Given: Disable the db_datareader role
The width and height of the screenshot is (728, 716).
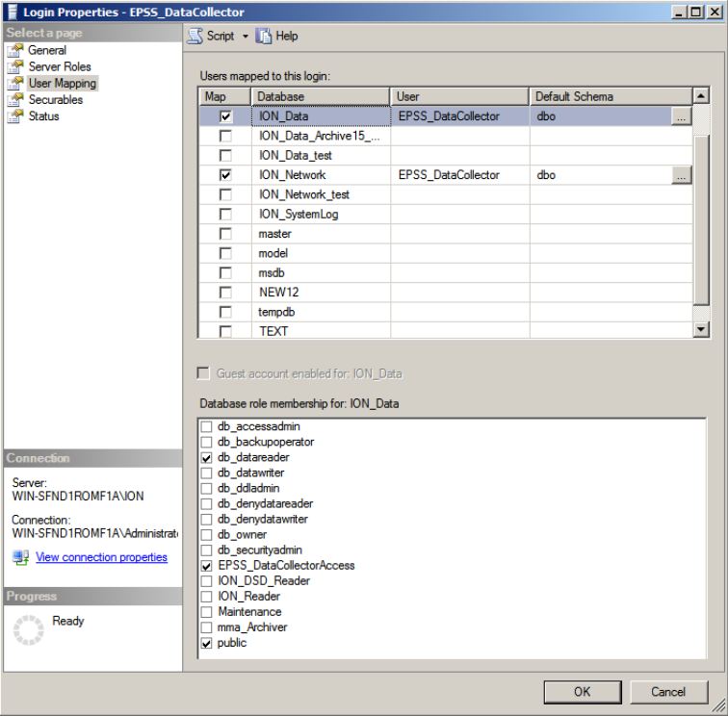Looking at the screenshot, I should (x=207, y=457).
